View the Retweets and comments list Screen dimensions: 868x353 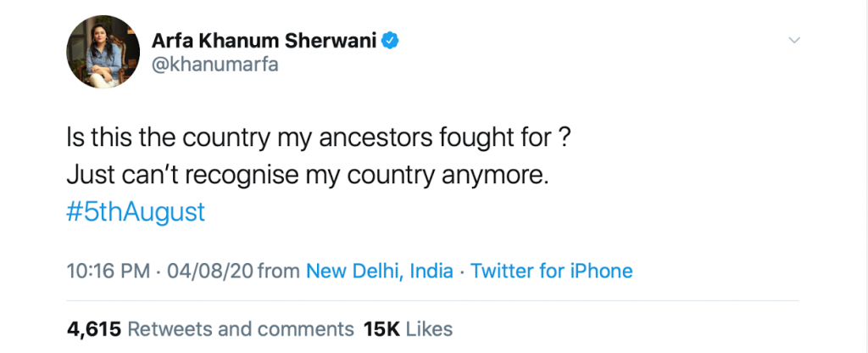[x=241, y=328]
